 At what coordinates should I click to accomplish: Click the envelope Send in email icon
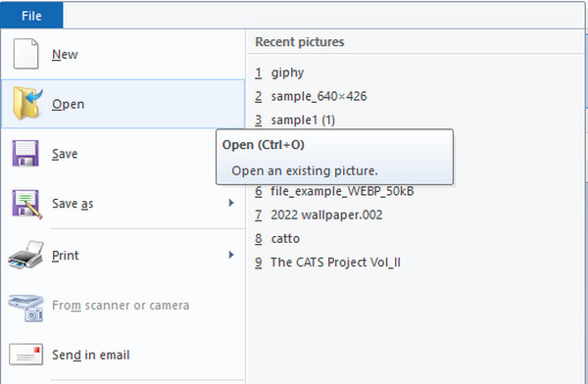(x=25, y=355)
